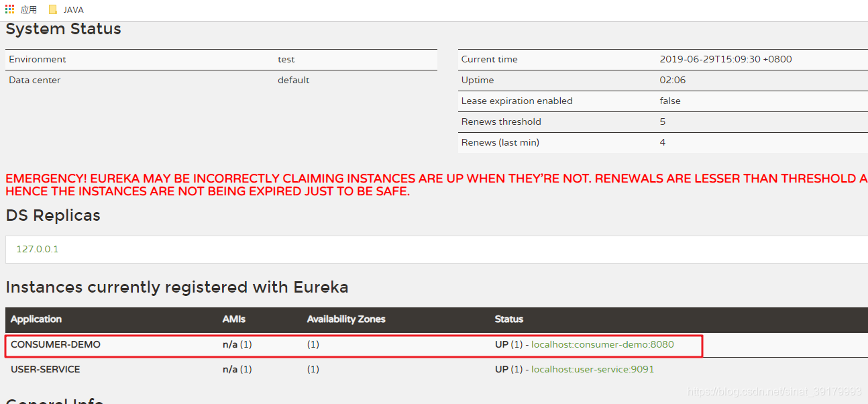Select the Availability Zones column header
868x404 pixels.
click(x=346, y=319)
